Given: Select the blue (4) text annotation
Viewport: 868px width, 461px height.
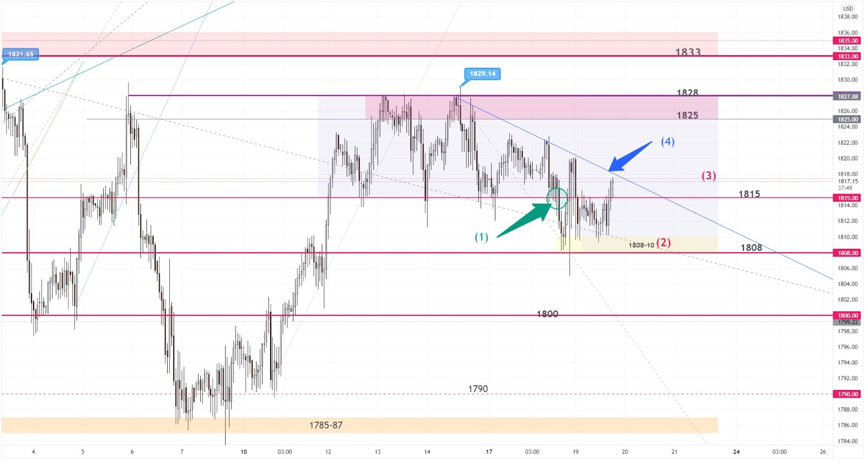Looking at the screenshot, I should pos(667,142).
